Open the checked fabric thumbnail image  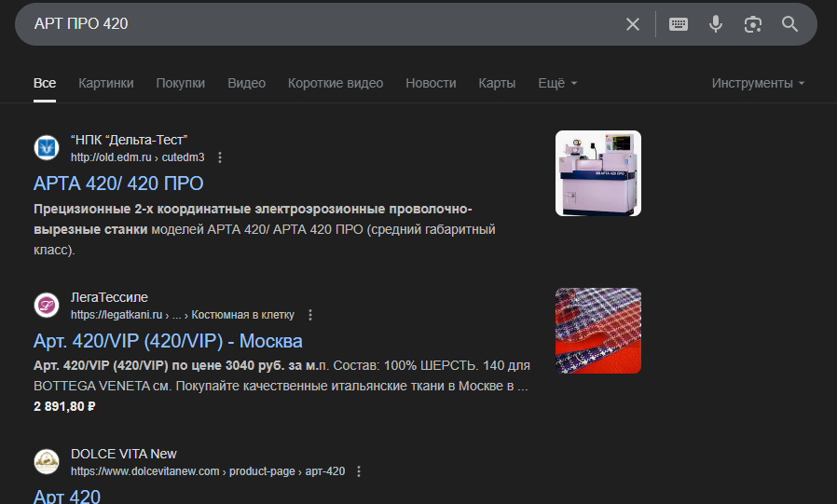(x=597, y=331)
